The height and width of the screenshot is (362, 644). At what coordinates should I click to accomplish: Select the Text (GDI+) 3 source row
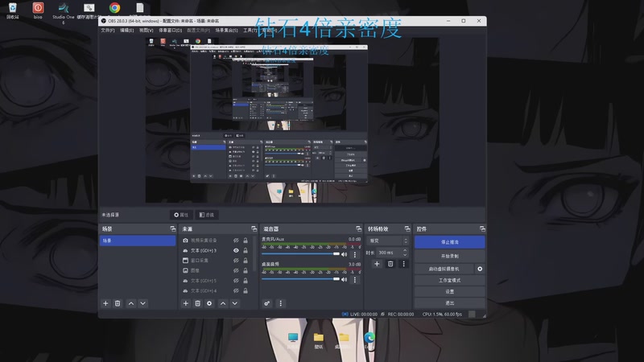pyautogui.click(x=216, y=250)
